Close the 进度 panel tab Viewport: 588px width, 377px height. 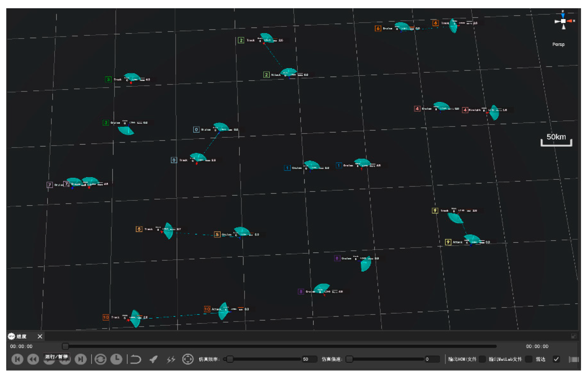40,337
